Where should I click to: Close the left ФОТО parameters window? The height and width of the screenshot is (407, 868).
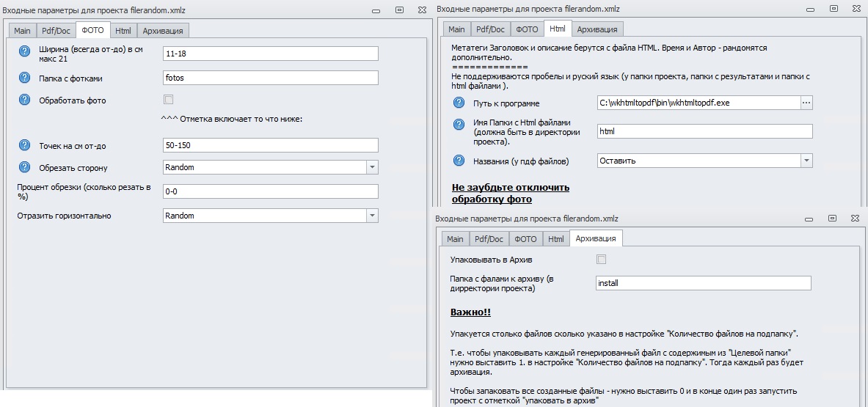coord(422,10)
